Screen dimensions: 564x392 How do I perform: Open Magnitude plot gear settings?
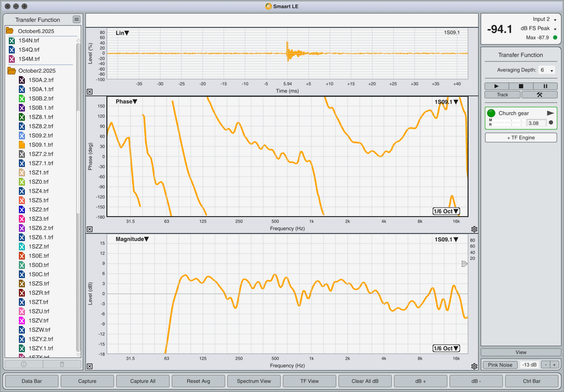474,366
